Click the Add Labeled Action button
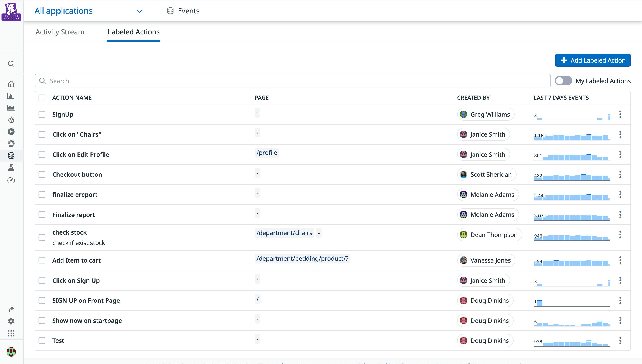 click(593, 60)
